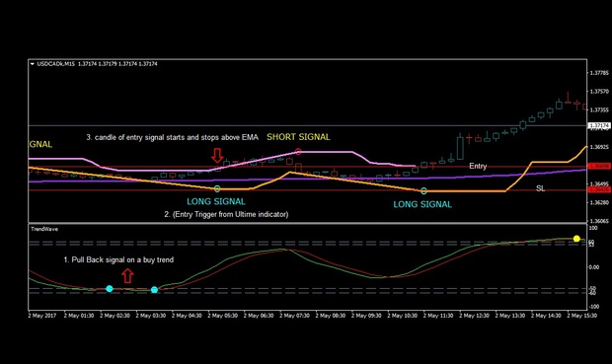Click the '2 May 11:30' time axis label

(x=438, y=316)
